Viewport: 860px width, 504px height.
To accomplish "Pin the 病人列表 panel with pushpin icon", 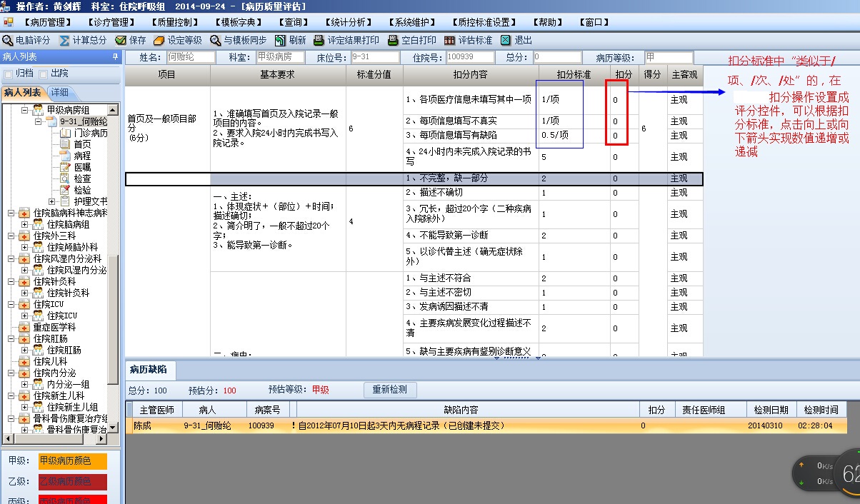I will pyautogui.click(x=115, y=57).
